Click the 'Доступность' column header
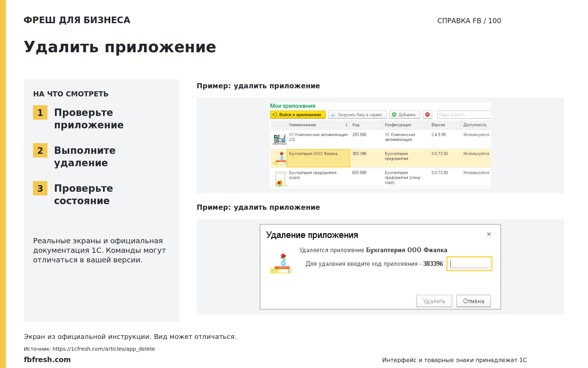The width and height of the screenshot is (588, 368). tap(476, 125)
